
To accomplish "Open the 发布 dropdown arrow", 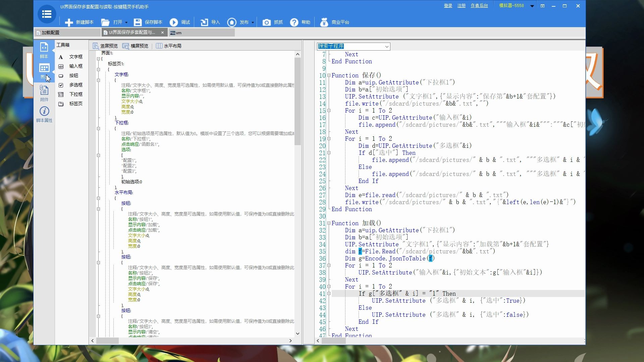I will (253, 23).
